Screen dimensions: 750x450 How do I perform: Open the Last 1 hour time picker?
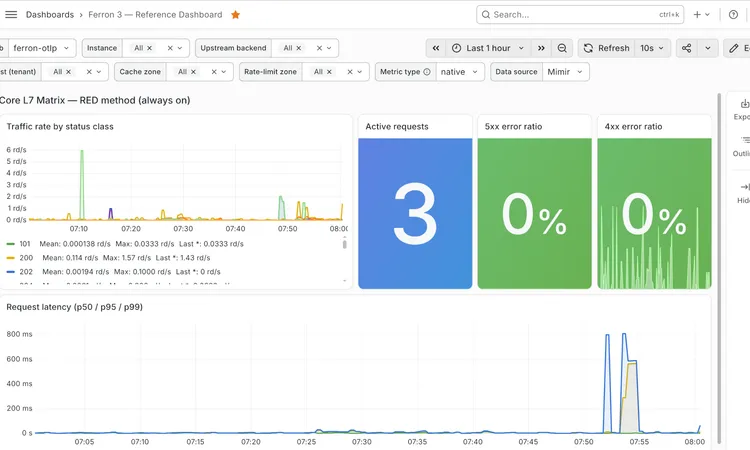pyautogui.click(x=488, y=48)
